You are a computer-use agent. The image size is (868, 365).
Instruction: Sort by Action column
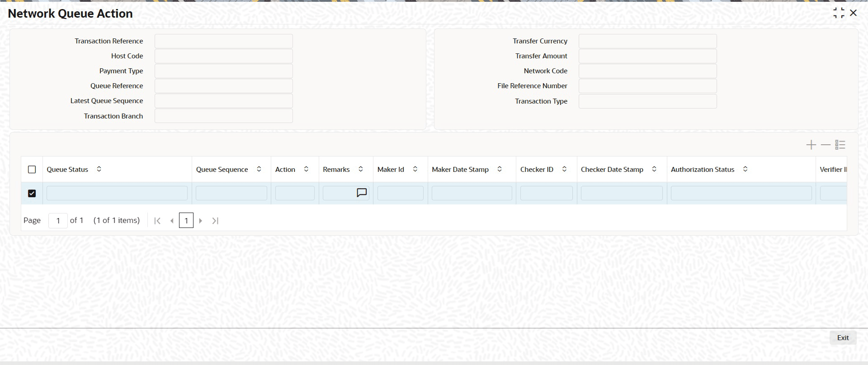point(306,169)
